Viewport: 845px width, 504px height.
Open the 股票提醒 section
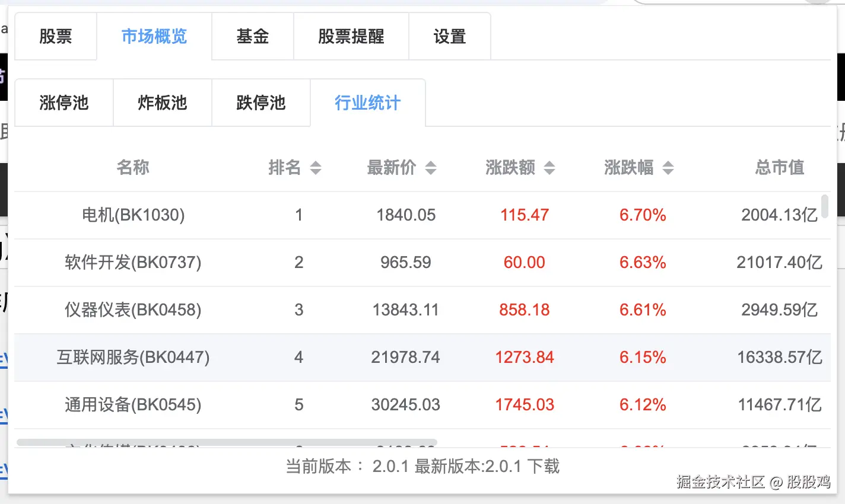point(351,36)
